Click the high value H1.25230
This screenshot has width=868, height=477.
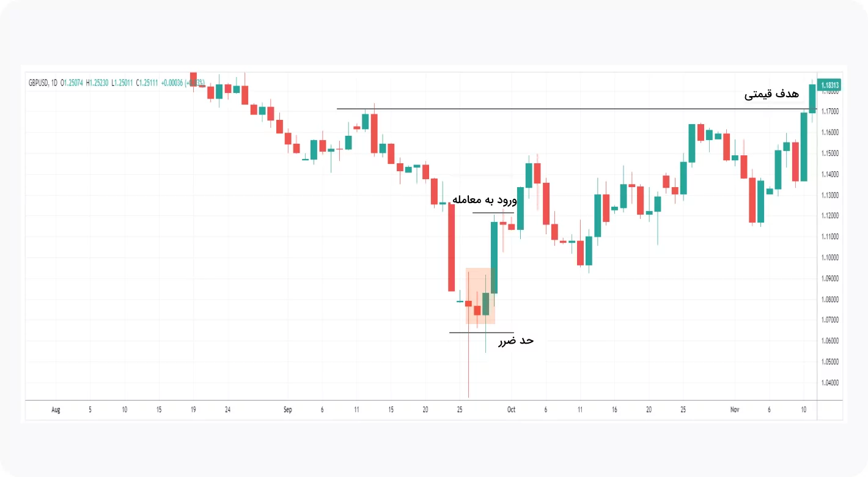pyautogui.click(x=97, y=83)
